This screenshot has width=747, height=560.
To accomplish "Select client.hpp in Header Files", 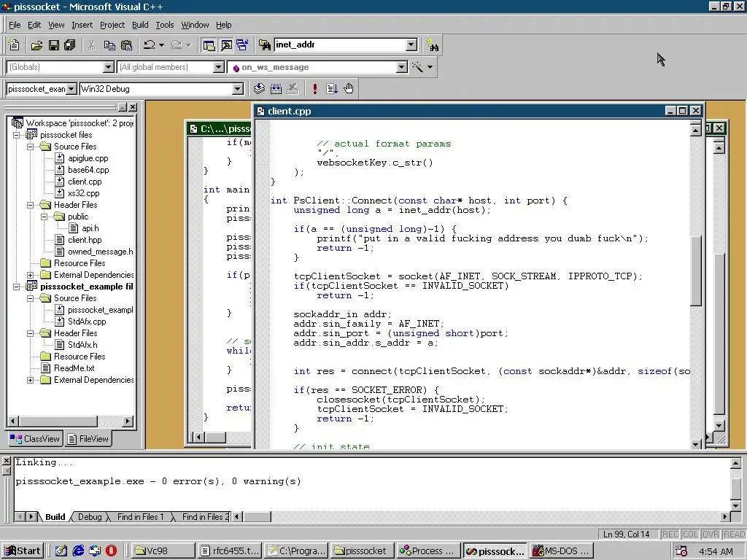I will 85,240.
